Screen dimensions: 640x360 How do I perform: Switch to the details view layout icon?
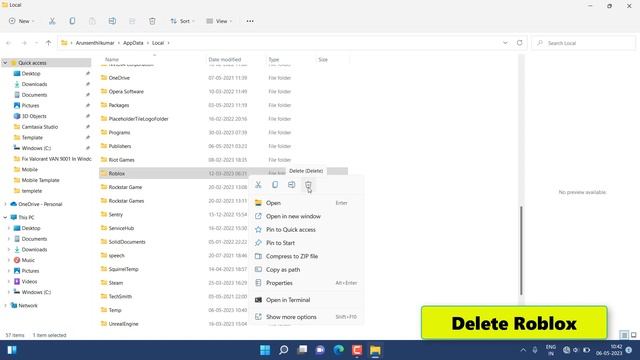coord(624,335)
